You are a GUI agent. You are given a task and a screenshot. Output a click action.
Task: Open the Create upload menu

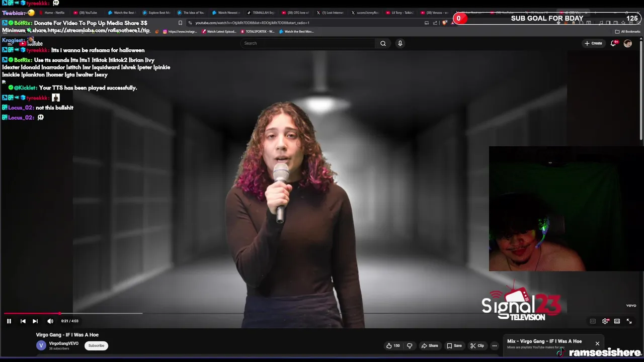pyautogui.click(x=593, y=43)
